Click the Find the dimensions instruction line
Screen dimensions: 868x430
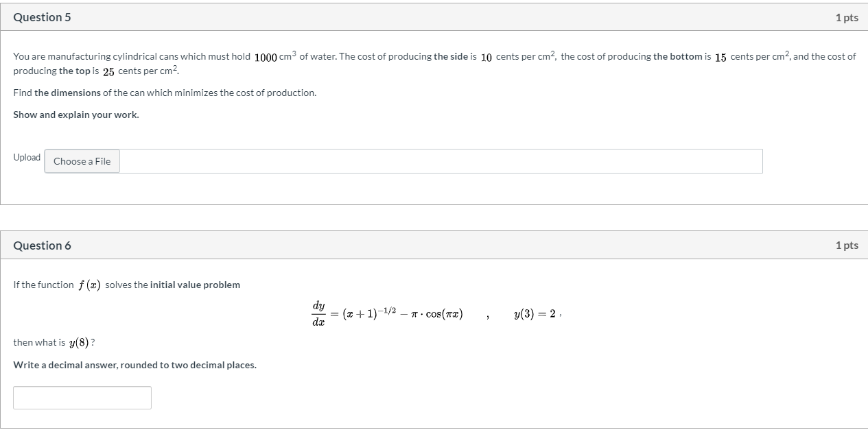(165, 92)
